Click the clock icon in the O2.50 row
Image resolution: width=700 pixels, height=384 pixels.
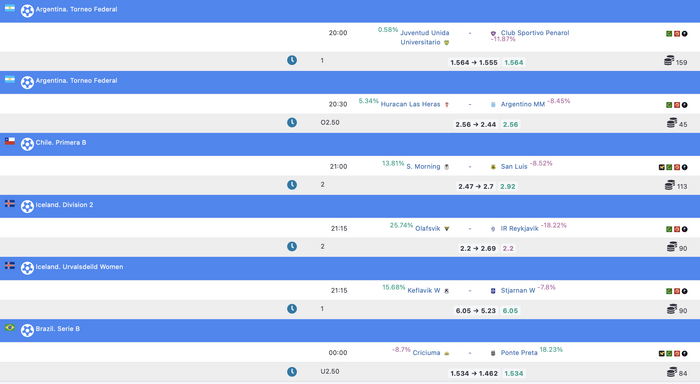[292, 122]
